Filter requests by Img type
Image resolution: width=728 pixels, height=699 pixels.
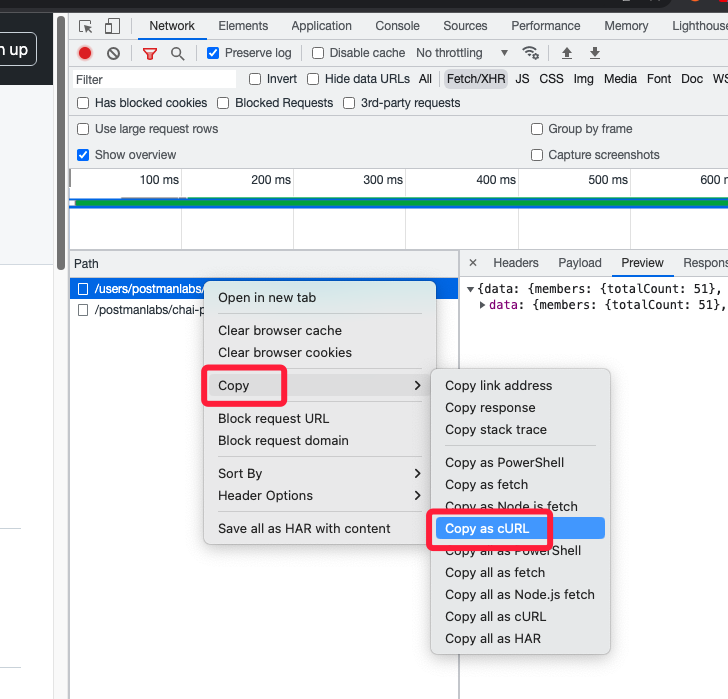[x=583, y=79]
